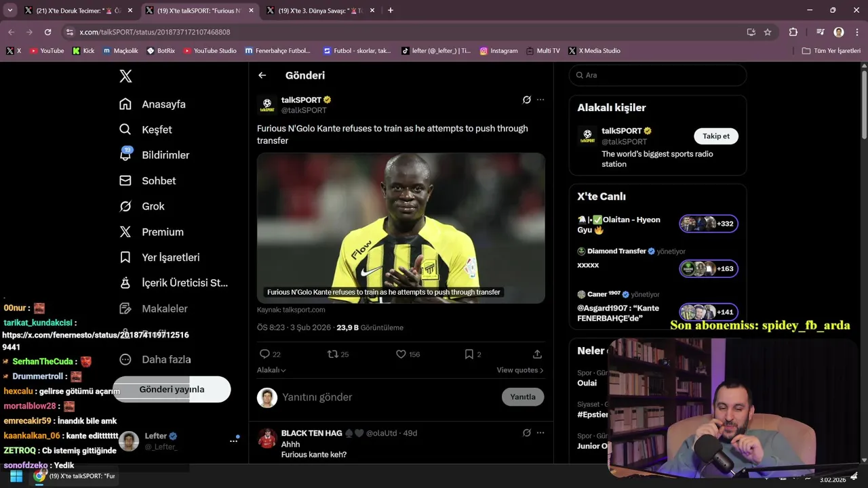This screenshot has height=488, width=868.
Task: Reload the page
Action: [47, 32]
